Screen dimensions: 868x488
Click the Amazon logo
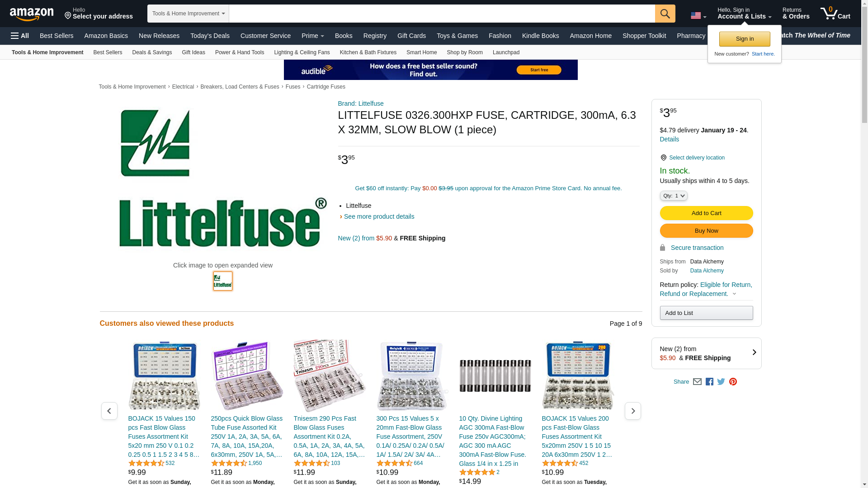32,14
